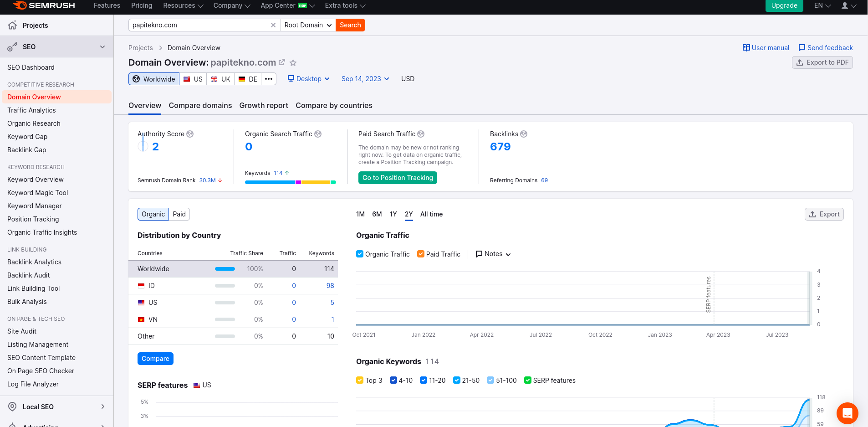Open papitekno.com external link icon
This screenshot has width=868, height=427.
pos(282,62)
